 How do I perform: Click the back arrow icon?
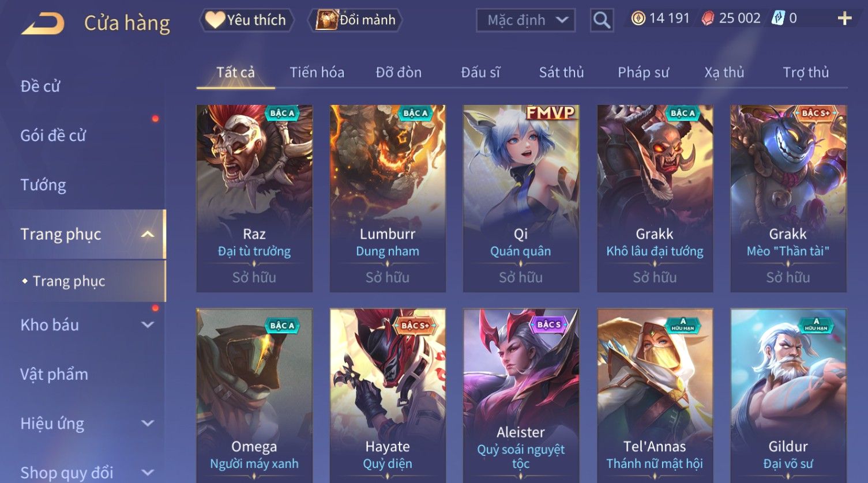[x=43, y=24]
